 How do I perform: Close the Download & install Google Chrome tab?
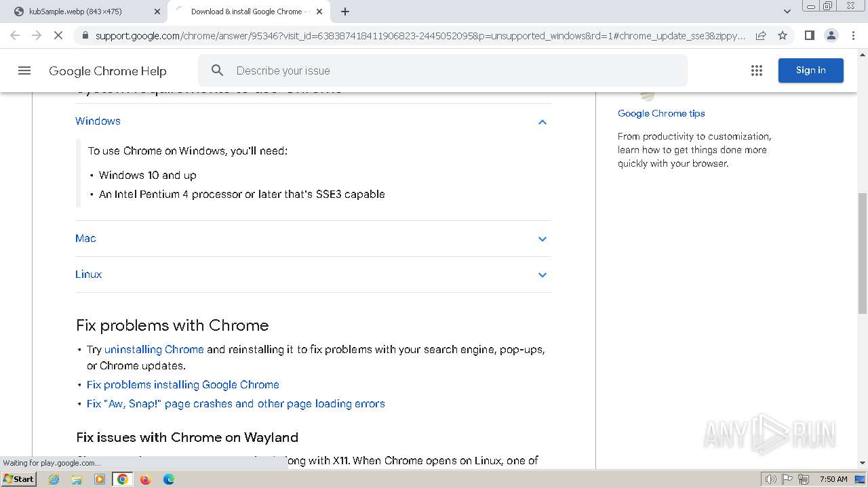319,12
